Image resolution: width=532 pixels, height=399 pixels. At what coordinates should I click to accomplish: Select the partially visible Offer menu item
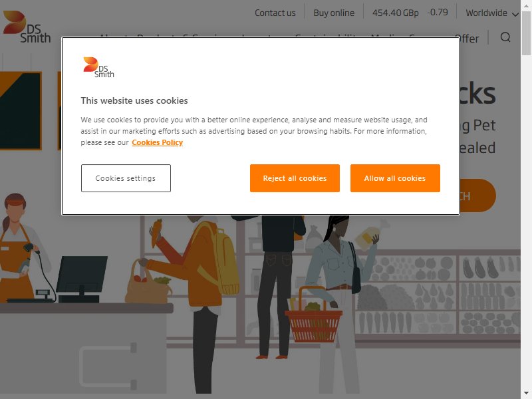click(469, 39)
